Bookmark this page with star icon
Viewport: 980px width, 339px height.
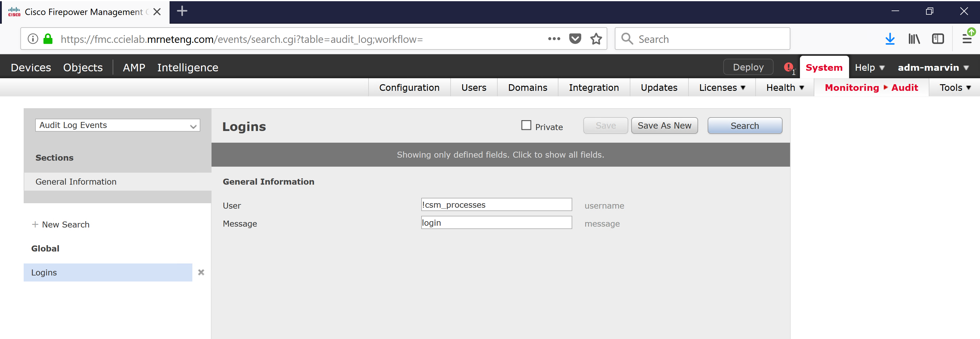tap(596, 39)
